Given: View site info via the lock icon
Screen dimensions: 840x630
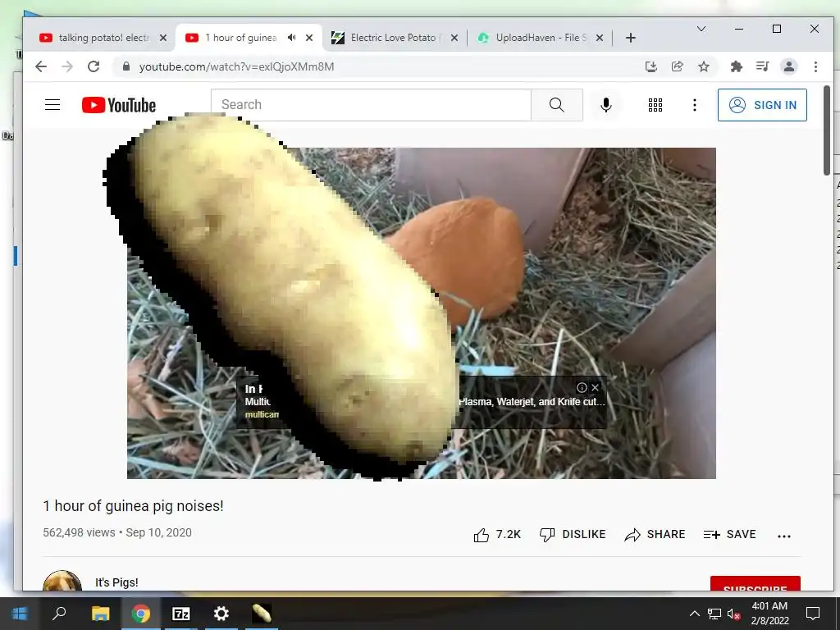Looking at the screenshot, I should point(126,66).
